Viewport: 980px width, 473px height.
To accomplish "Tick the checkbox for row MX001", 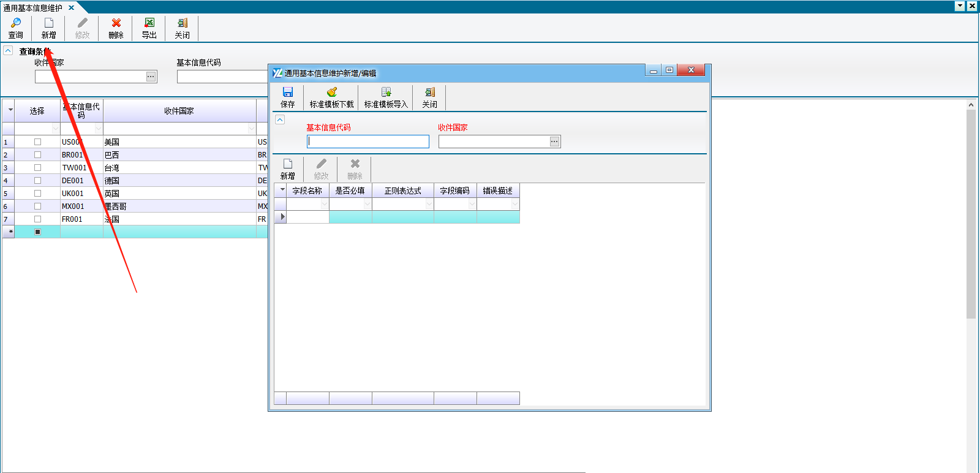I will point(37,206).
